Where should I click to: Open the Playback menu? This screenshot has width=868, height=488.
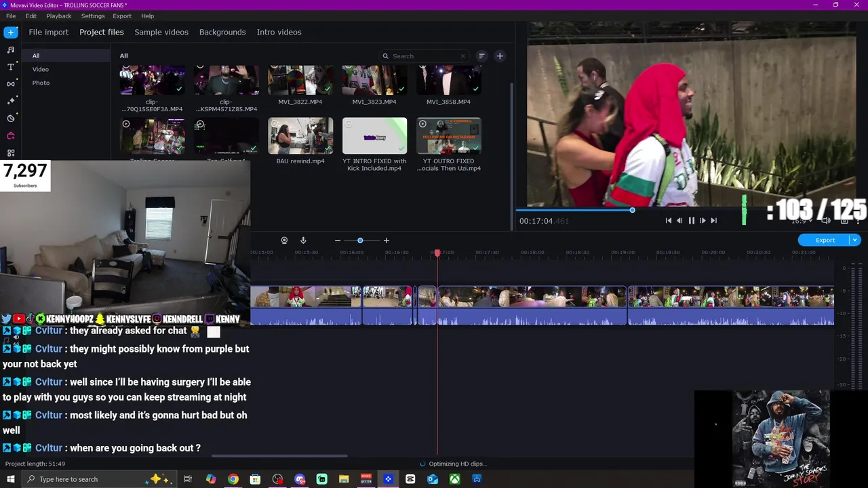pos(59,16)
